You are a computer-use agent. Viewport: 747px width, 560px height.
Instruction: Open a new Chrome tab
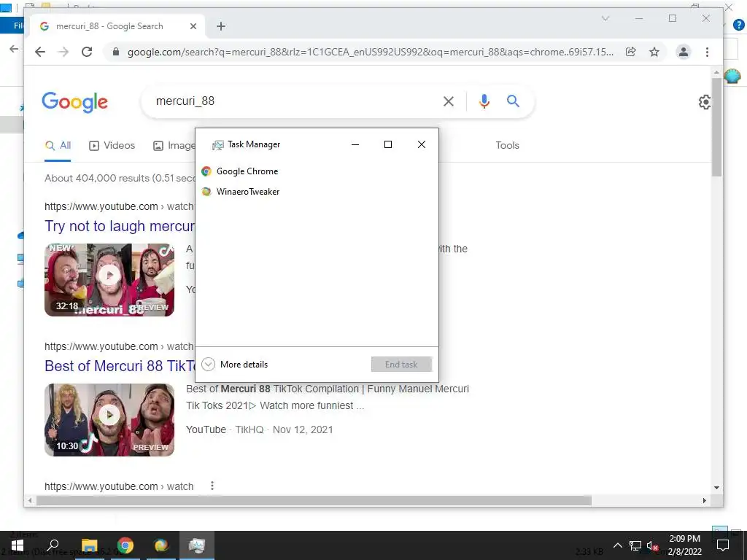click(221, 26)
